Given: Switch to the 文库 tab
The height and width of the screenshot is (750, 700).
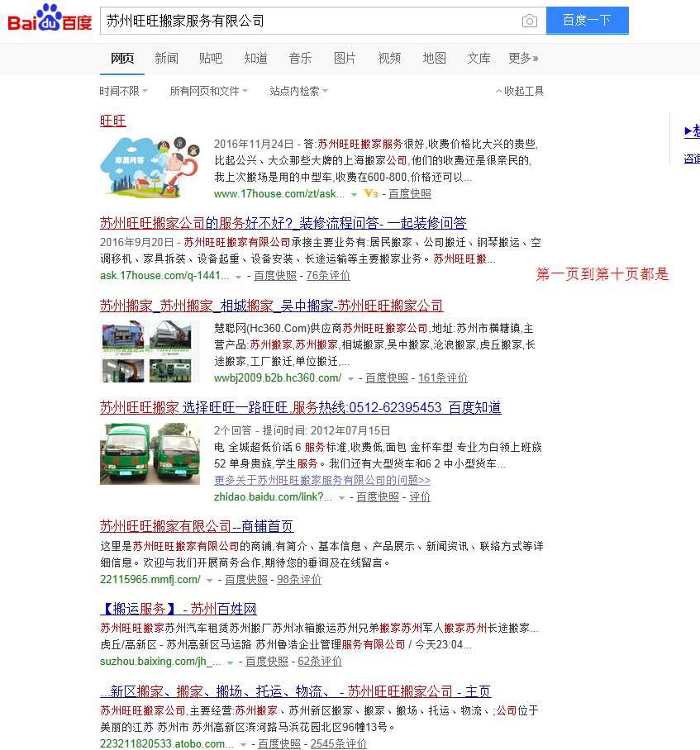Looking at the screenshot, I should point(479,59).
